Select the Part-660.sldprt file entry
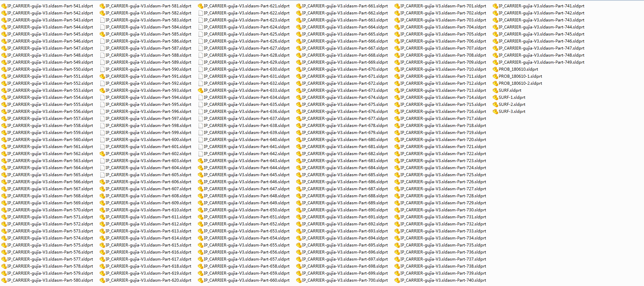 (x=247, y=280)
